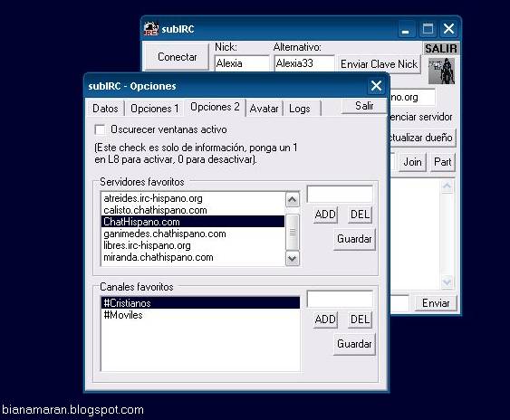Open the Avatar tab
This screenshot has height=420, width=510.
coord(264,109)
